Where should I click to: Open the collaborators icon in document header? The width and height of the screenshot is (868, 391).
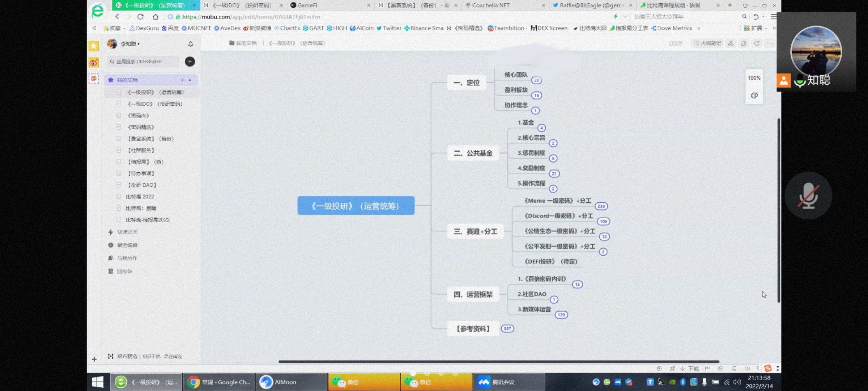(744, 43)
